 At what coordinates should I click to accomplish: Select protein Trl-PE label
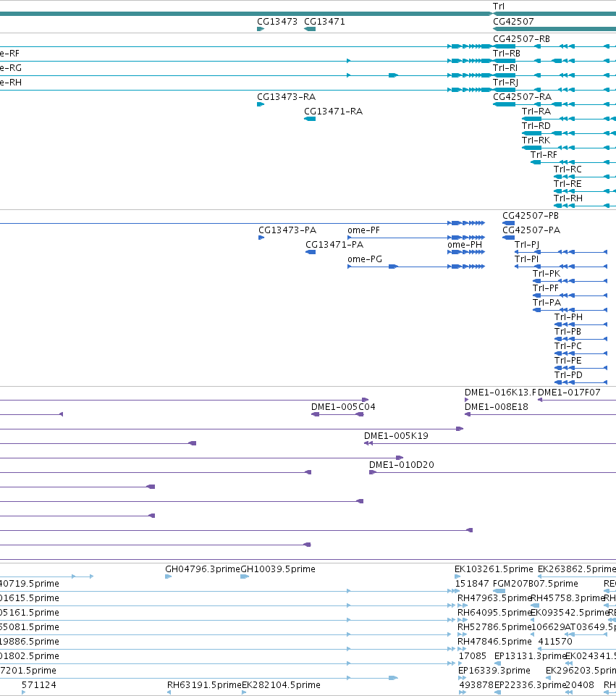(568, 361)
